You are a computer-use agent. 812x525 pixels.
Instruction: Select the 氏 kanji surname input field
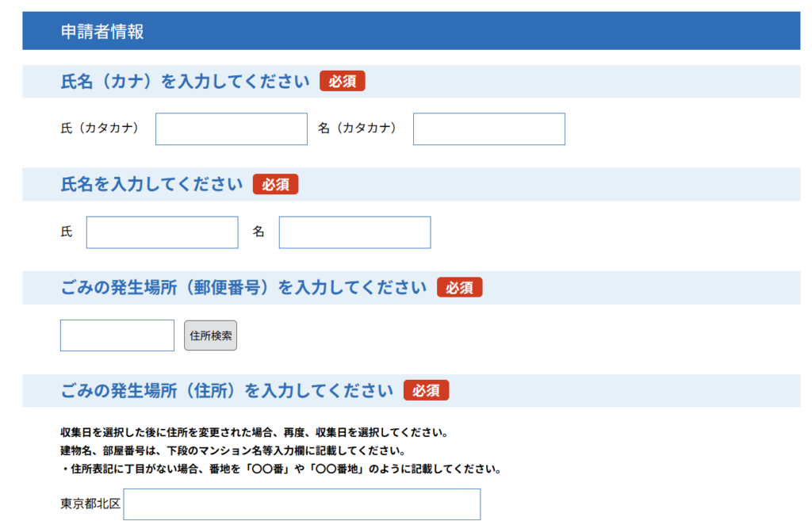(162, 232)
